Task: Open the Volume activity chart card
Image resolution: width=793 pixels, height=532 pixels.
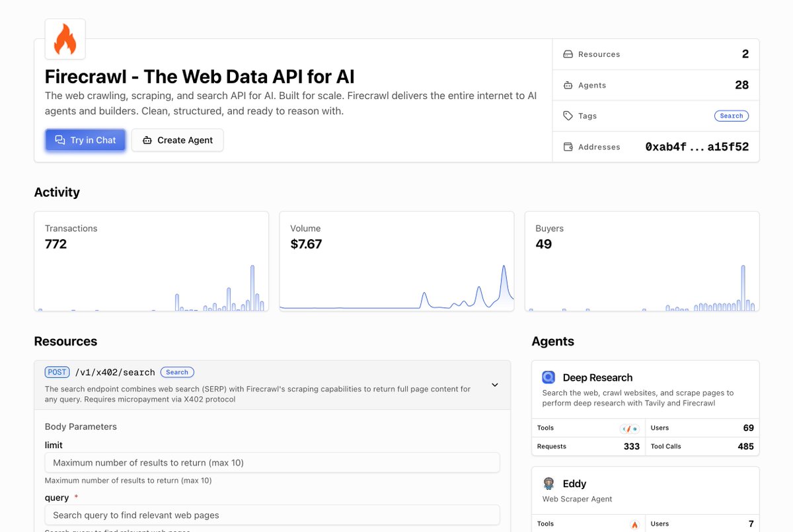Action: click(397, 261)
